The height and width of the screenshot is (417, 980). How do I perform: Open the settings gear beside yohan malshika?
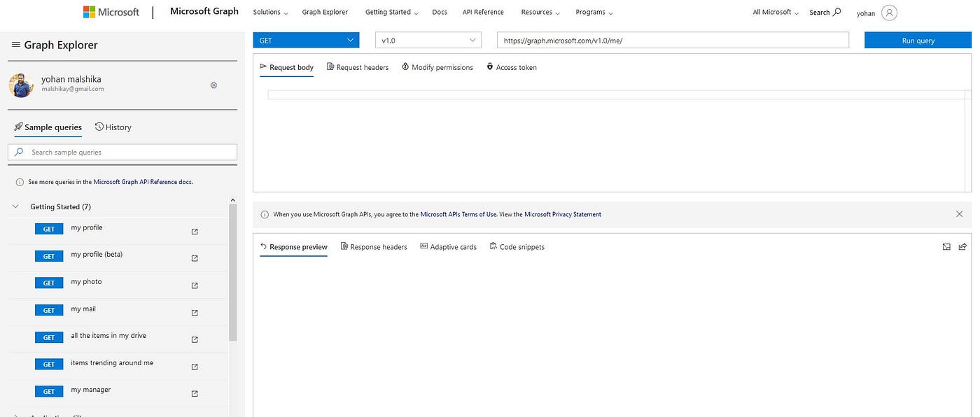213,85
